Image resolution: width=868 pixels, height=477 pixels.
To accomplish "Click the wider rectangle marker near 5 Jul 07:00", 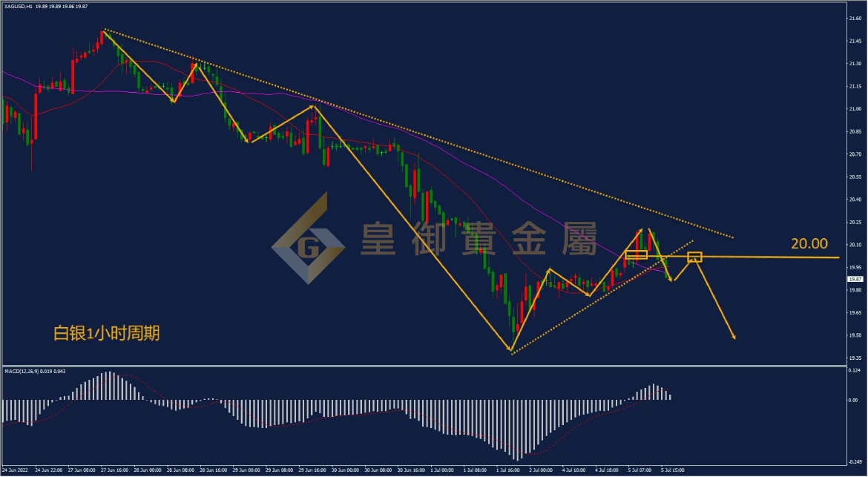I will [636, 254].
